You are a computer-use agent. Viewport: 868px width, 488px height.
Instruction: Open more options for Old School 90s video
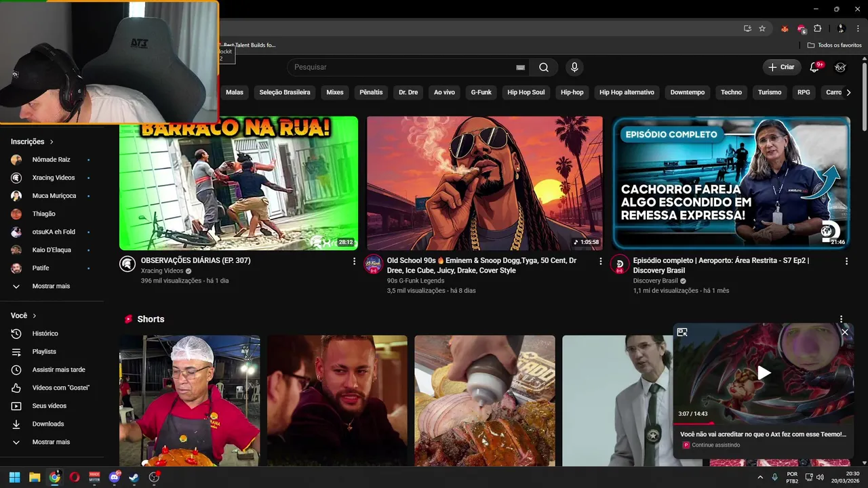600,261
